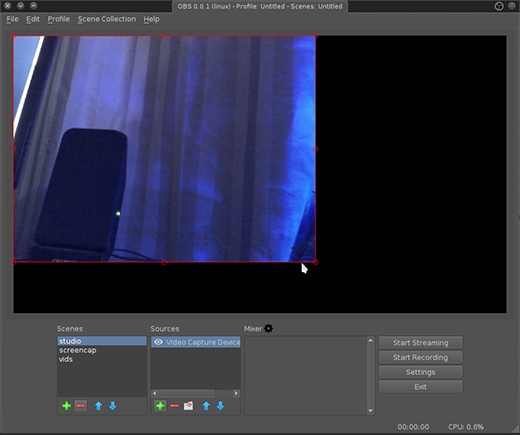
Task: Open the File menu
Action: click(x=12, y=19)
